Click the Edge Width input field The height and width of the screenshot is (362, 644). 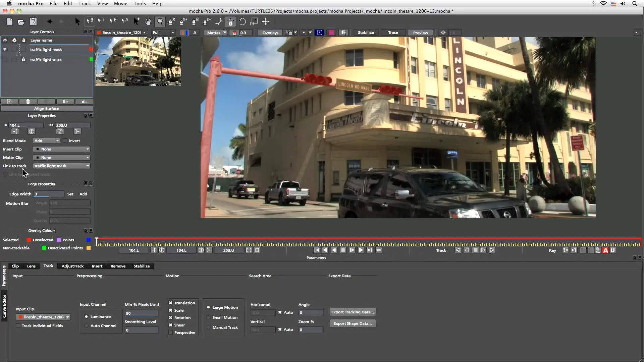49,194
